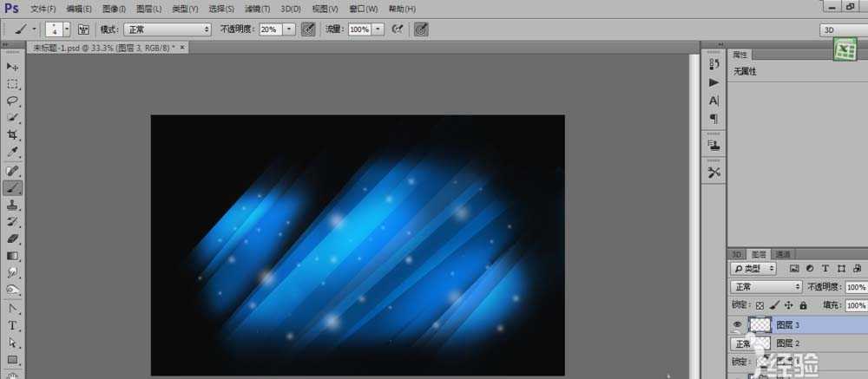The width and height of the screenshot is (868, 379).
Task: Select the Move tool
Action: (x=13, y=67)
